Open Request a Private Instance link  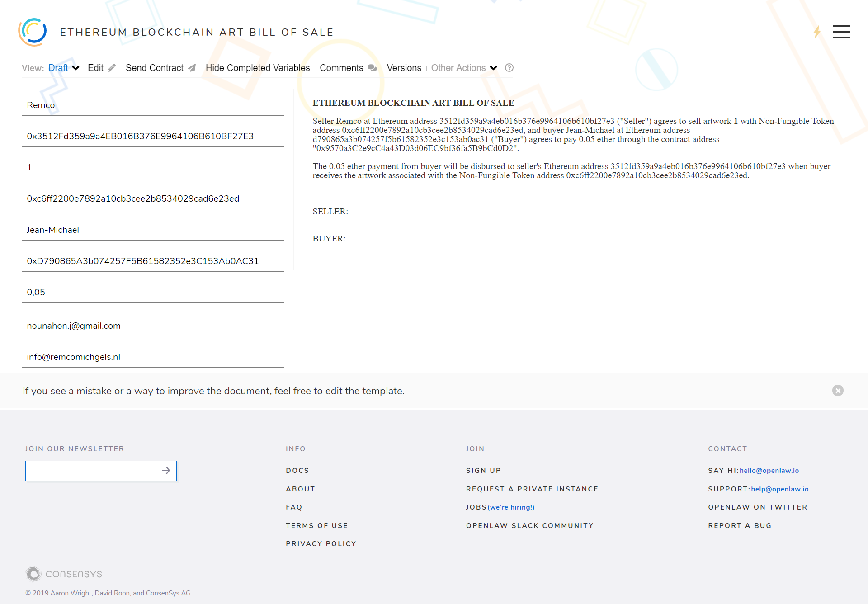532,489
